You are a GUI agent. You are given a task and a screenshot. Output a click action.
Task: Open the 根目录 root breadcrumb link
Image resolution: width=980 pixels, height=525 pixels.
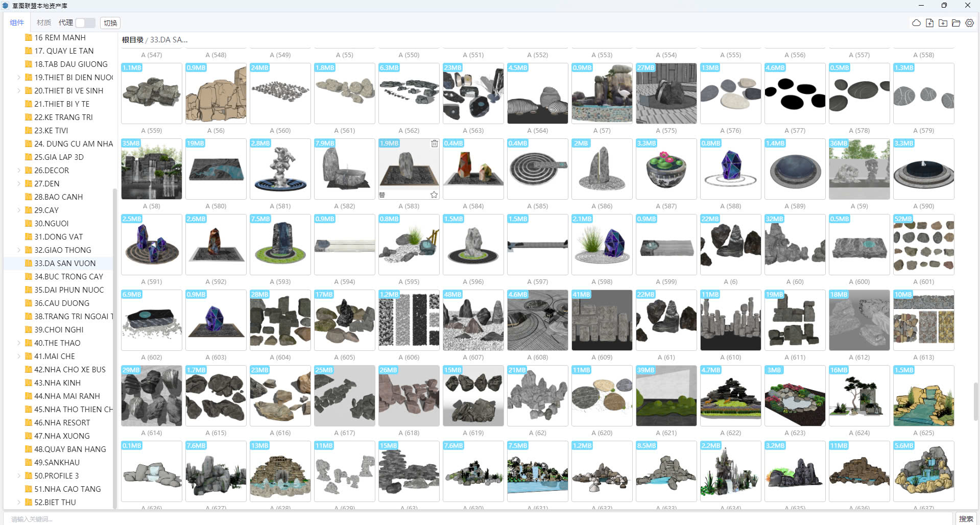pos(132,40)
